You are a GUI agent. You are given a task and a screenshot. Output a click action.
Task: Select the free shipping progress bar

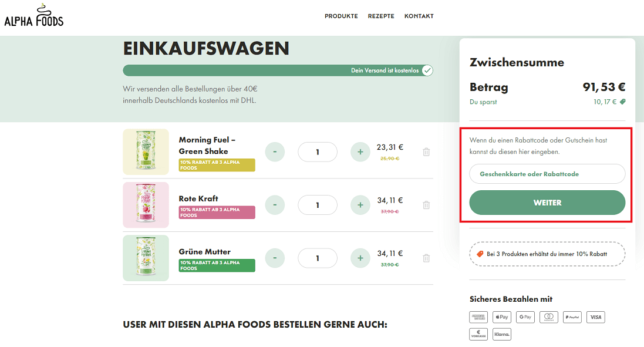pos(278,70)
